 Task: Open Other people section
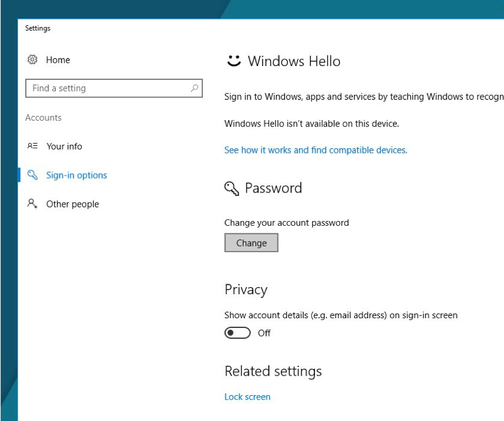point(72,204)
